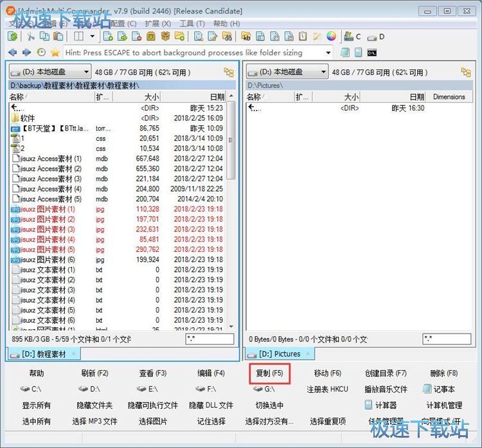This screenshot has height=448, width=482.
Task: Click the scissors cut icon
Action: (30, 37)
